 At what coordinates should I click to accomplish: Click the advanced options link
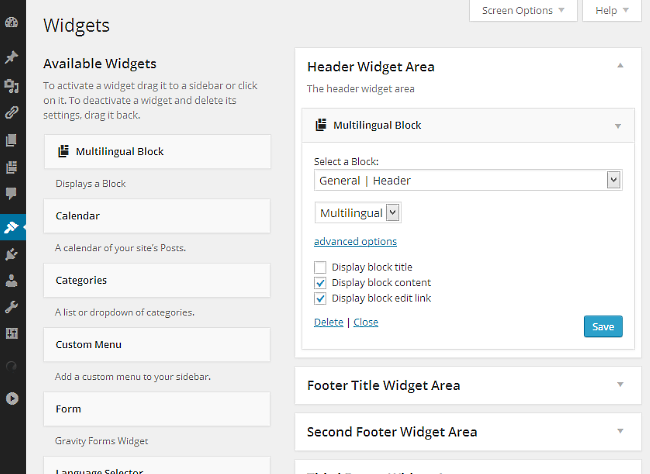click(355, 241)
